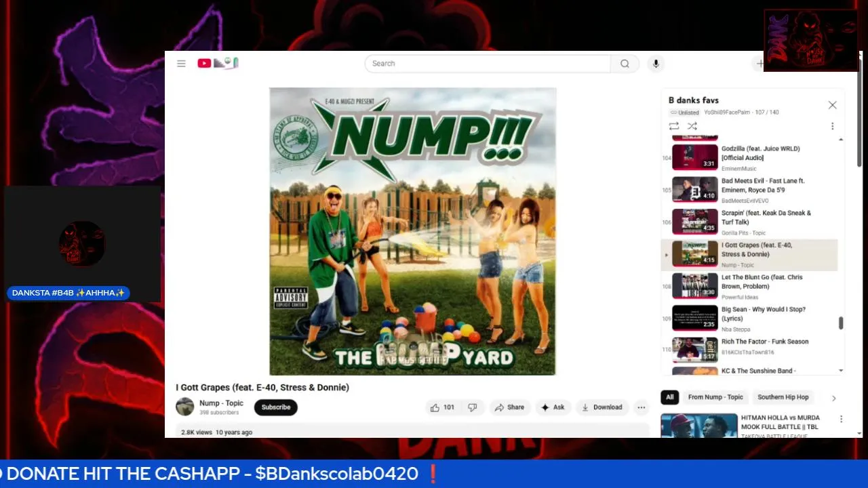The image size is (868, 488).
Task: Click EminemMusic channel name in playlist
Action: [x=738, y=169]
